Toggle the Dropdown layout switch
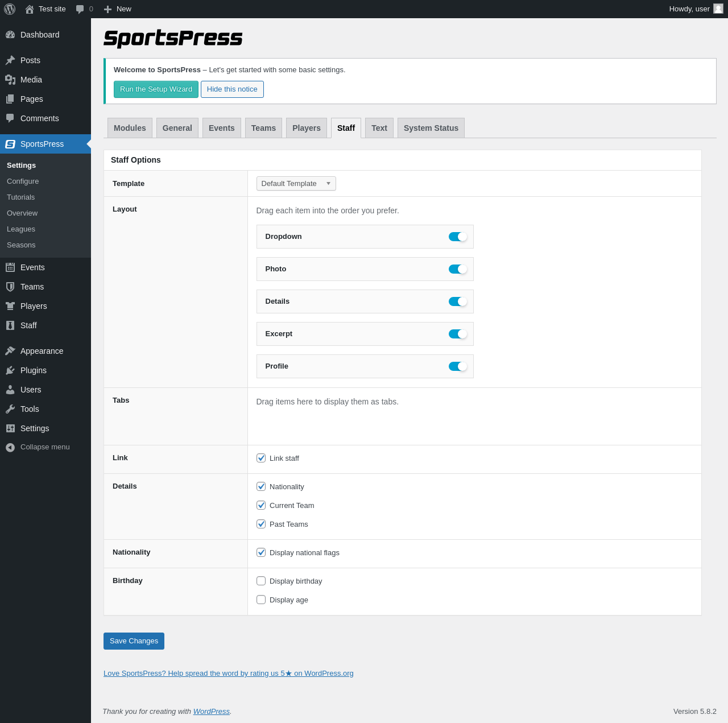 tap(458, 237)
